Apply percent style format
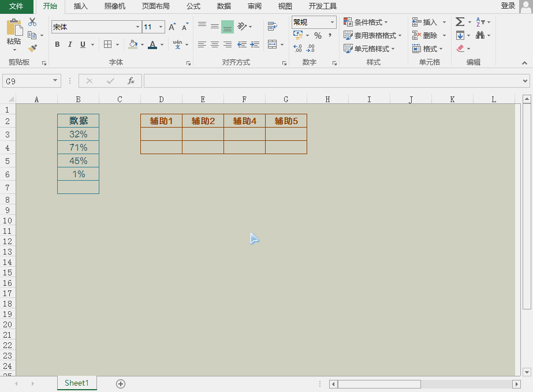Viewport: 533px width, 392px height. [x=318, y=35]
